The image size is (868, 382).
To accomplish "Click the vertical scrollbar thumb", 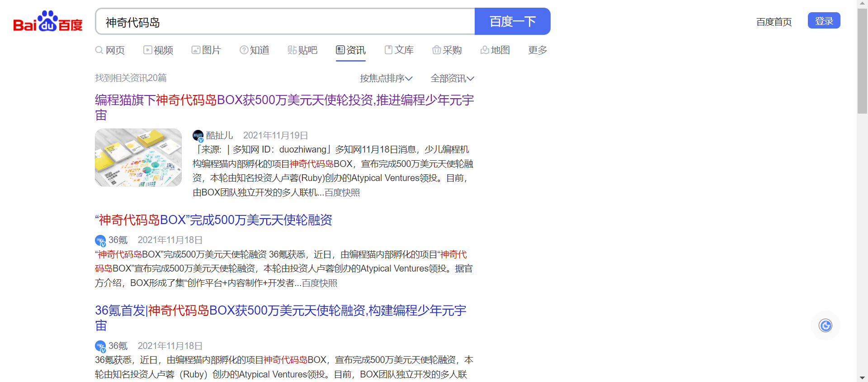I will point(863,61).
